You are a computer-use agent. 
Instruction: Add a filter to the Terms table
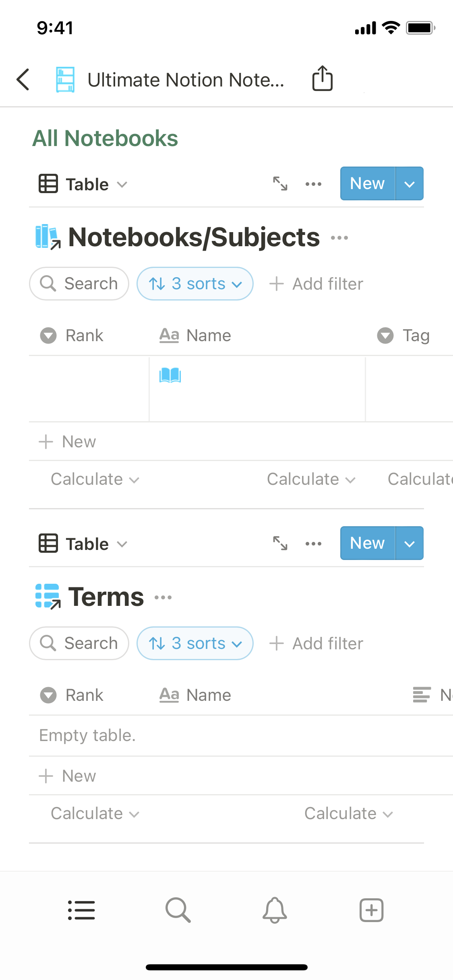[316, 643]
